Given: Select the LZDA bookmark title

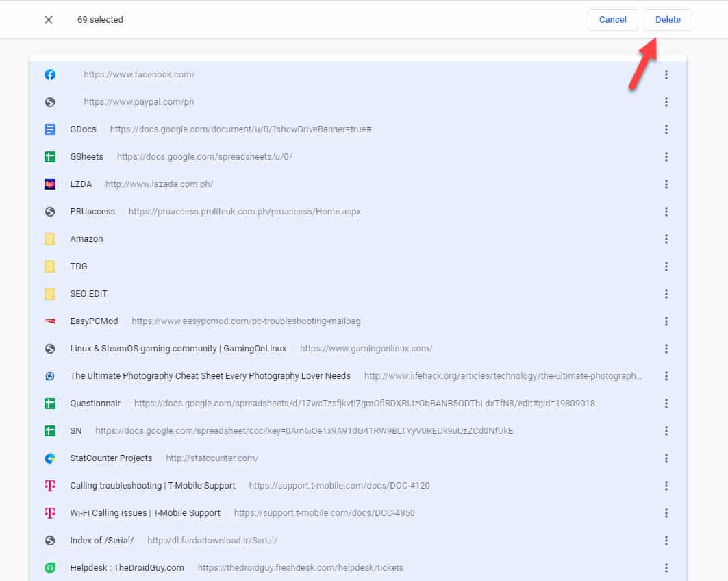Looking at the screenshot, I should tap(81, 184).
